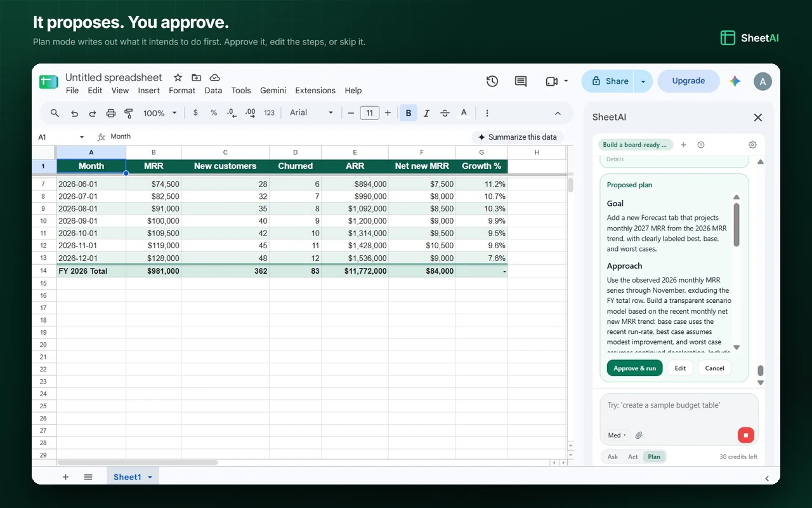Click the redo arrow

tap(93, 113)
